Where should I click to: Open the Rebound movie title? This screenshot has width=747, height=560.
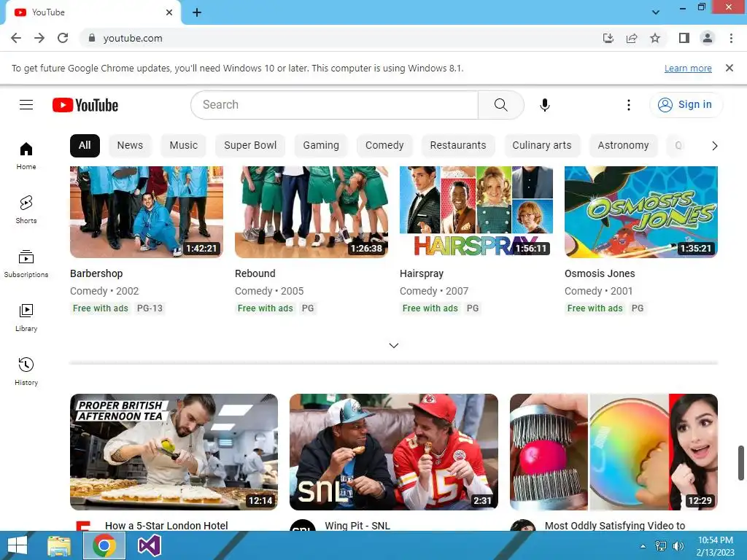coord(255,273)
